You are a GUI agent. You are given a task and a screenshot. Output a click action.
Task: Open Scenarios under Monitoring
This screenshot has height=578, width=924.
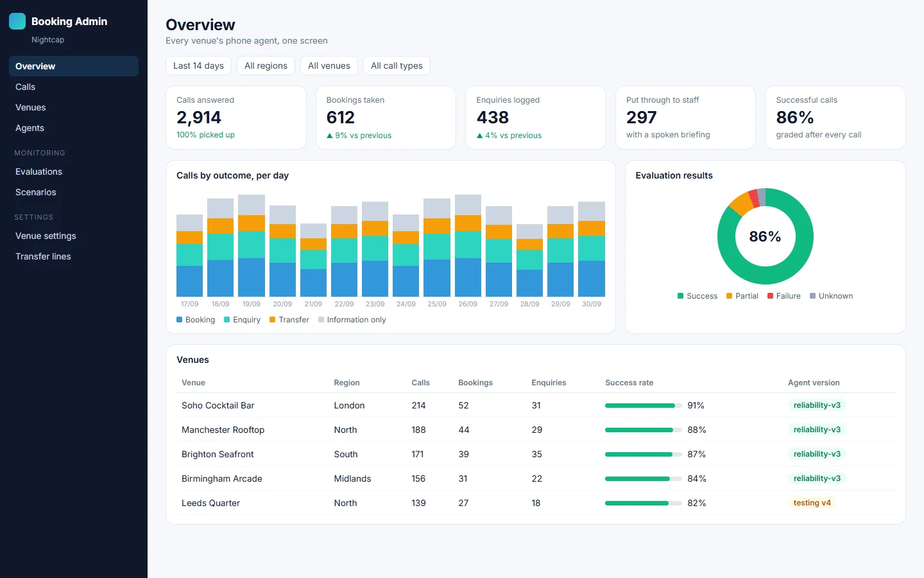pos(74,192)
